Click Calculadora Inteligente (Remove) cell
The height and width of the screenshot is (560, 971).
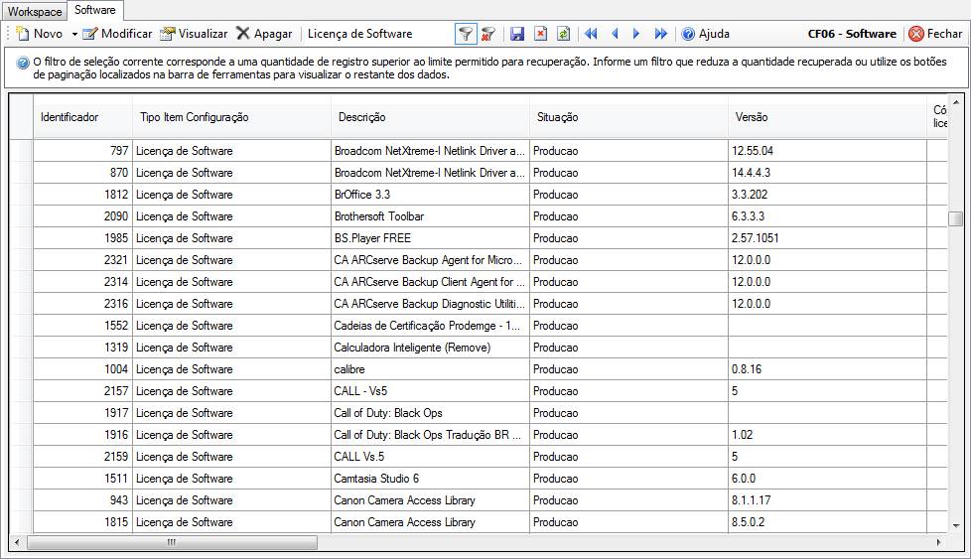pyautogui.click(x=430, y=347)
